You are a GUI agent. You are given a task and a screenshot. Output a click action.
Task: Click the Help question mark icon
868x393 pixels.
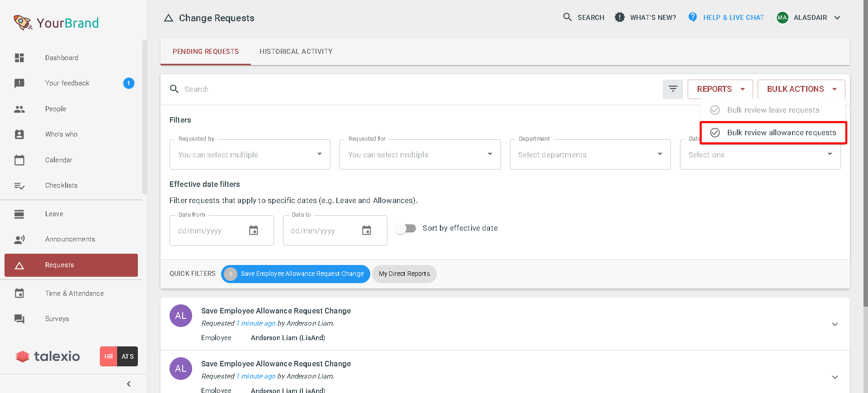click(693, 17)
